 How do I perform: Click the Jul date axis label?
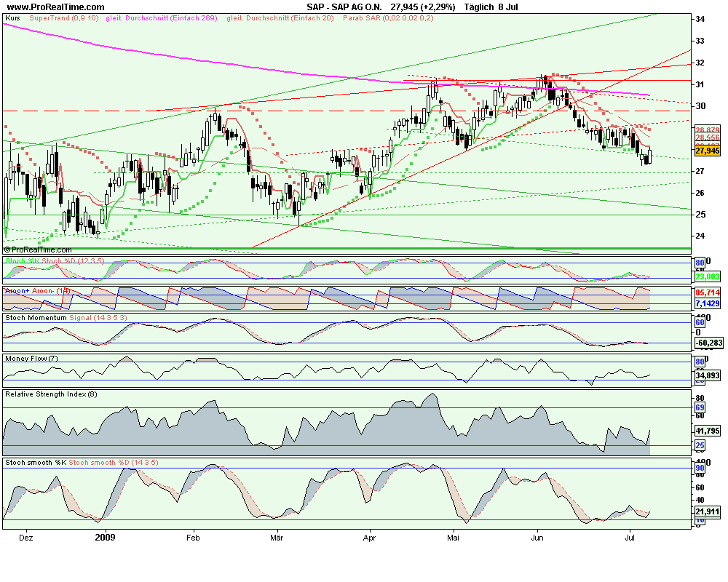[x=630, y=538]
